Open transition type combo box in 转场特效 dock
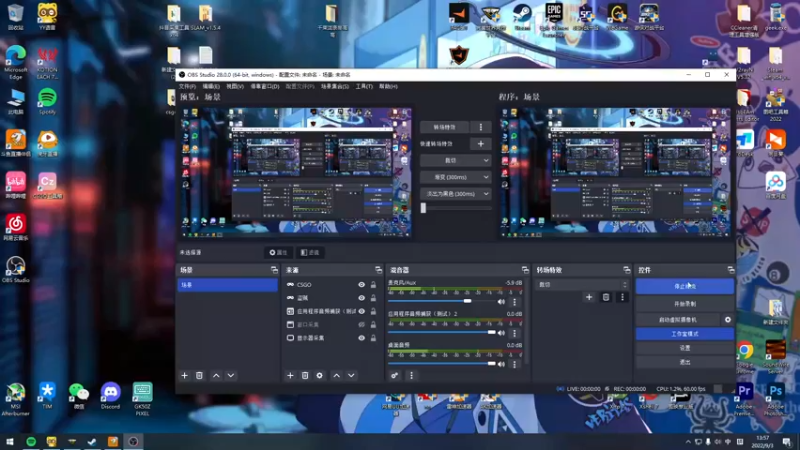Screen dimensions: 800x450 (x=582, y=285)
